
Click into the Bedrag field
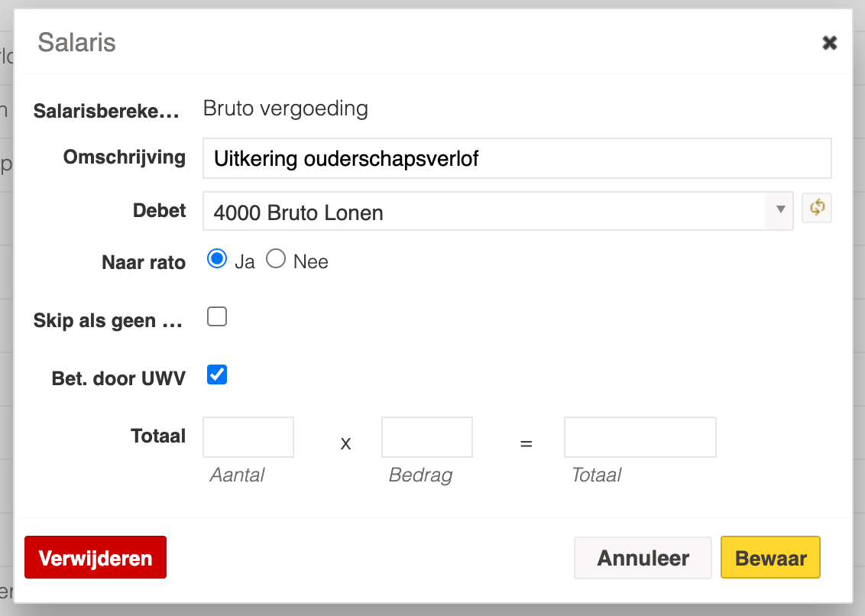[x=427, y=437]
